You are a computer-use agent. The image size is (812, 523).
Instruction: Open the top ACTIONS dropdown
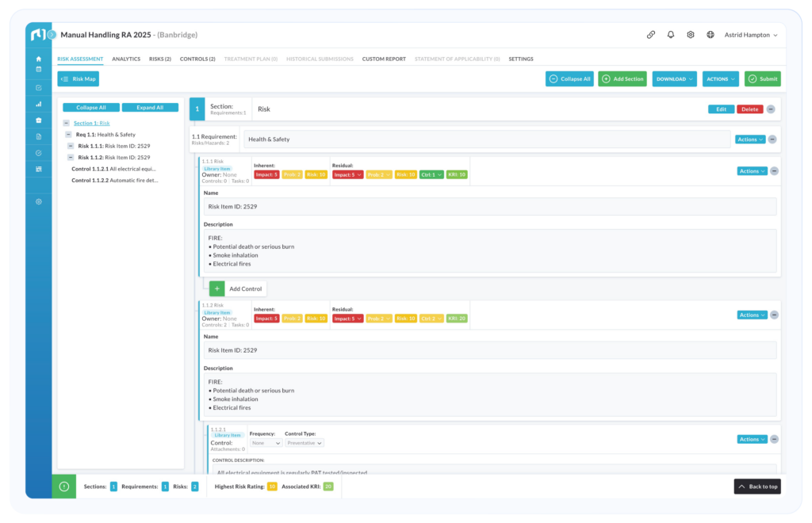click(720, 79)
